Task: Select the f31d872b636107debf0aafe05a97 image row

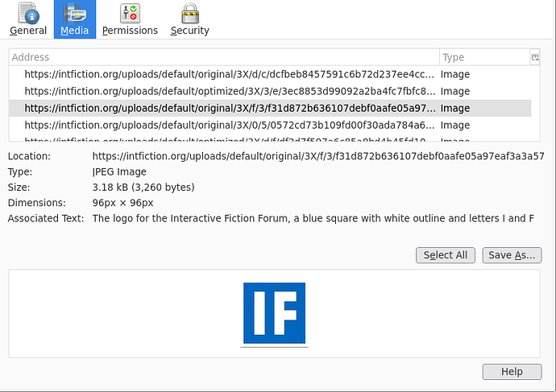Action: (x=270, y=109)
